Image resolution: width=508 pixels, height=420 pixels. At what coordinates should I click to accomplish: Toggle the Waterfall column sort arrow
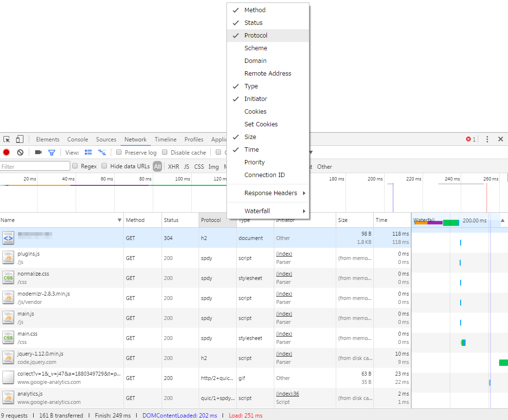(x=503, y=220)
